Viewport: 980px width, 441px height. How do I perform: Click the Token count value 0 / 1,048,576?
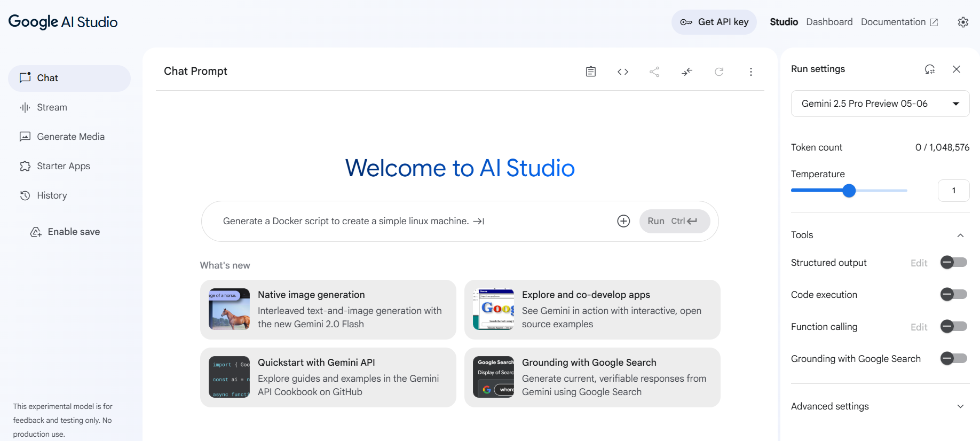[942, 147]
